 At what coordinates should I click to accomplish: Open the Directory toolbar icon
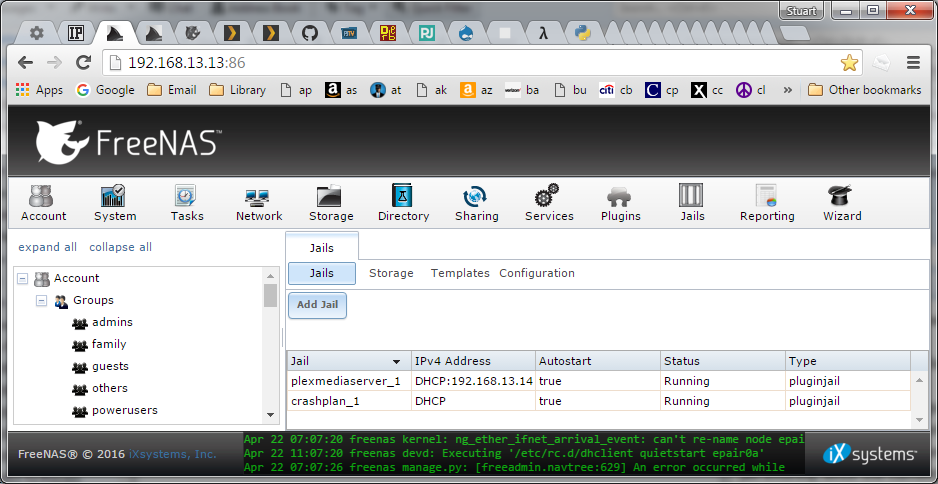tap(403, 203)
